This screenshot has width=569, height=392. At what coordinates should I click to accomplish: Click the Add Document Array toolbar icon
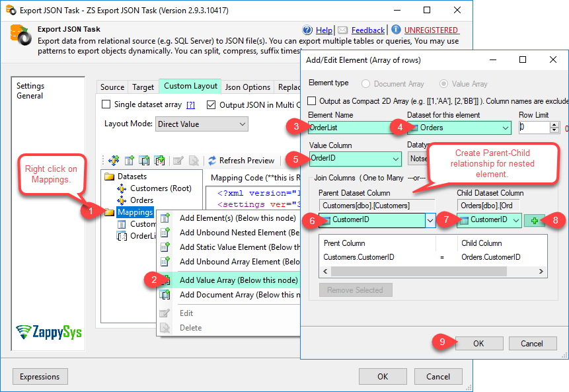pos(145,160)
